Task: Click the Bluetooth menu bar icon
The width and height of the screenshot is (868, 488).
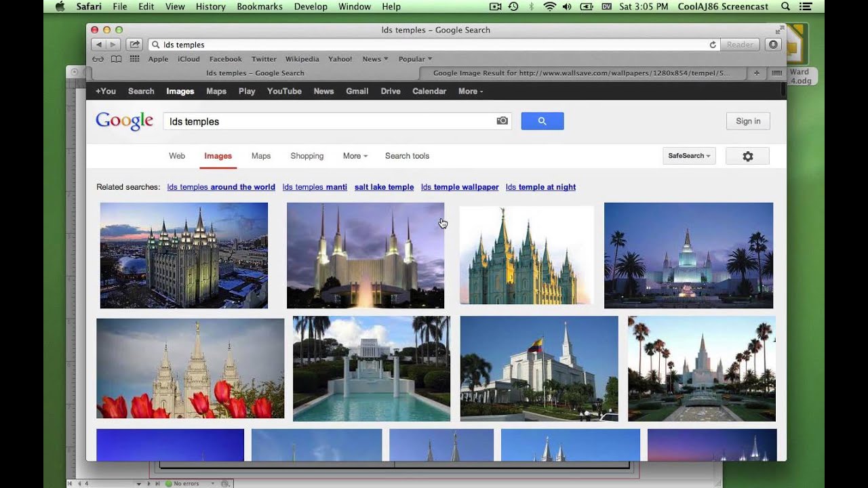Action: [532, 6]
